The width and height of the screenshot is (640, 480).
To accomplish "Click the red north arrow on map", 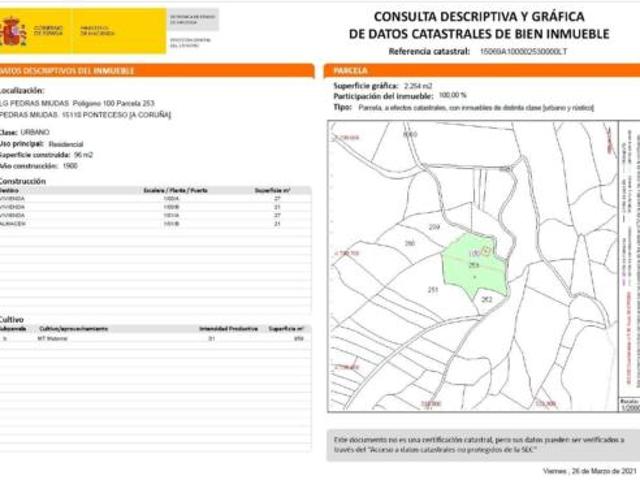I will coord(611,141).
